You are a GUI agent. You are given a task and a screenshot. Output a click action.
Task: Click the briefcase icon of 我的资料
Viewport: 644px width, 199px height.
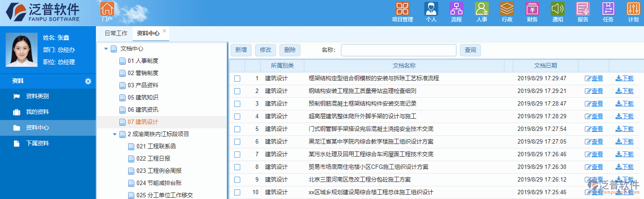coord(17,112)
